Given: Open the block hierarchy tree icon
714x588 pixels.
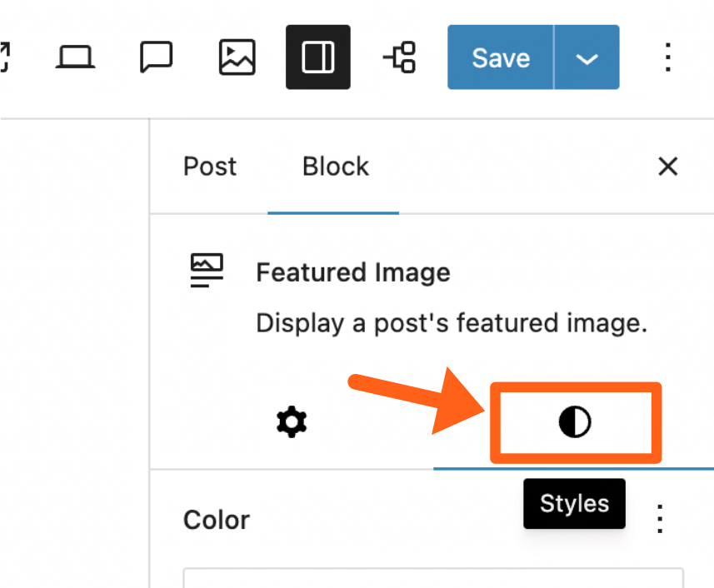Looking at the screenshot, I should tap(399, 57).
